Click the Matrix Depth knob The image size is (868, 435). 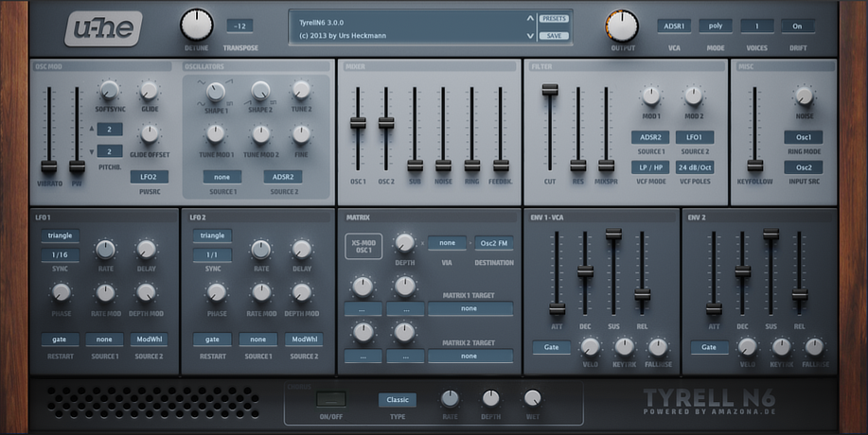(405, 243)
